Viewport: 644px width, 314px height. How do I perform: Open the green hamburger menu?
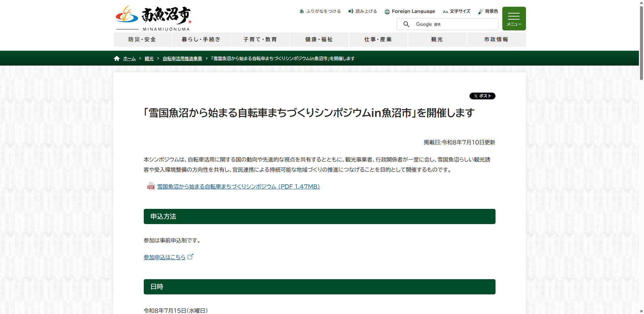(x=514, y=19)
